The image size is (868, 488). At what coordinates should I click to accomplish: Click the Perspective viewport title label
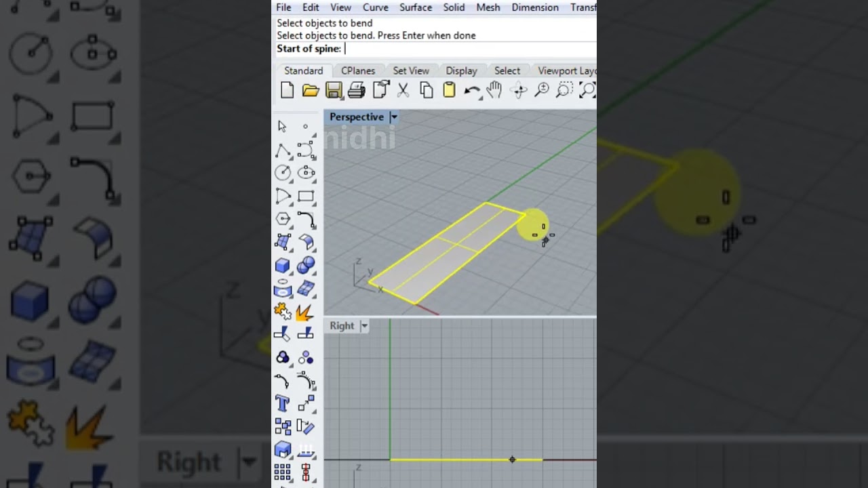tap(357, 117)
